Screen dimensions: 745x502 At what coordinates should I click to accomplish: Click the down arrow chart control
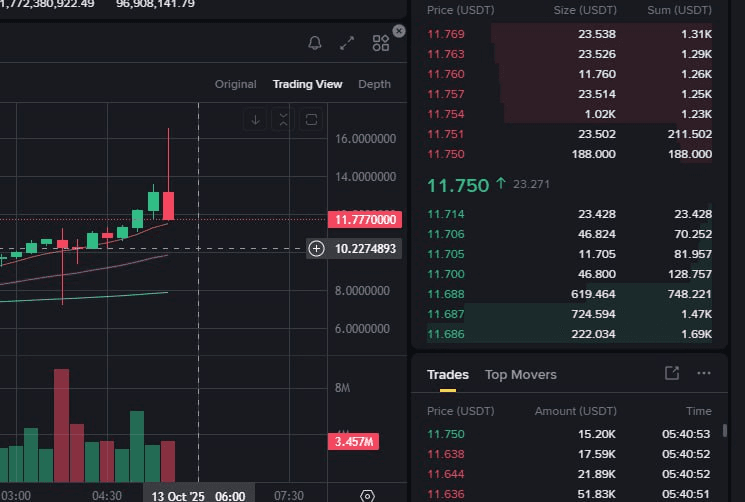point(255,120)
